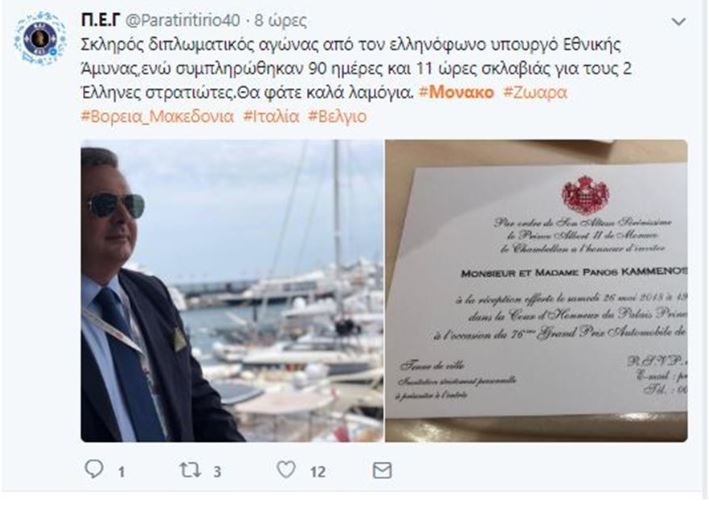709x508 pixels.
Task: Open the Π.Ε.Γ profile avatar
Action: point(40,39)
